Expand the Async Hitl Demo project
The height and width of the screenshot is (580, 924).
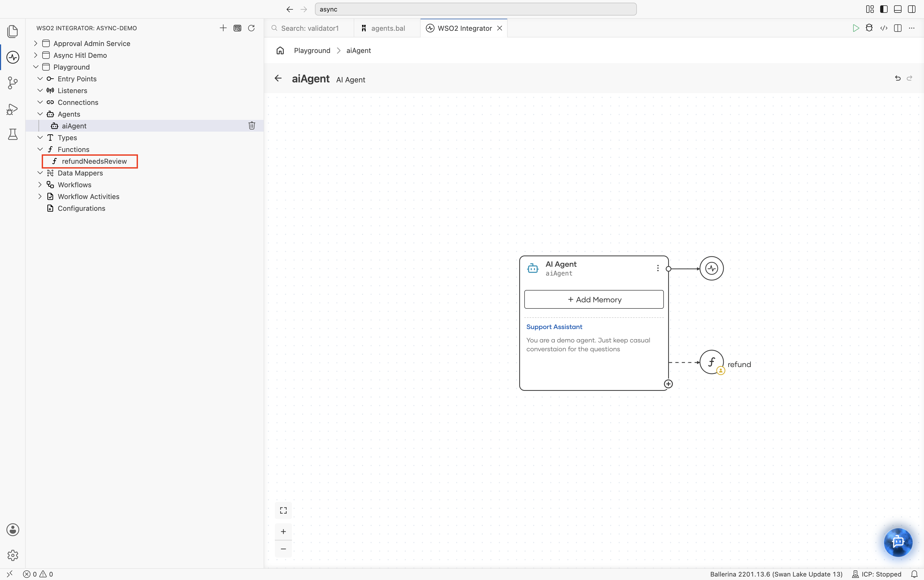[x=36, y=55]
